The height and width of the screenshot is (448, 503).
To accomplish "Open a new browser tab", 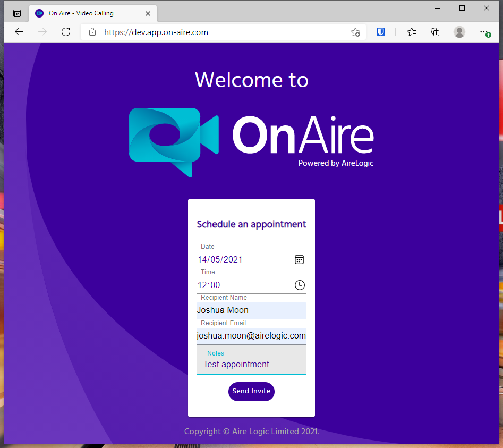I will pos(166,13).
